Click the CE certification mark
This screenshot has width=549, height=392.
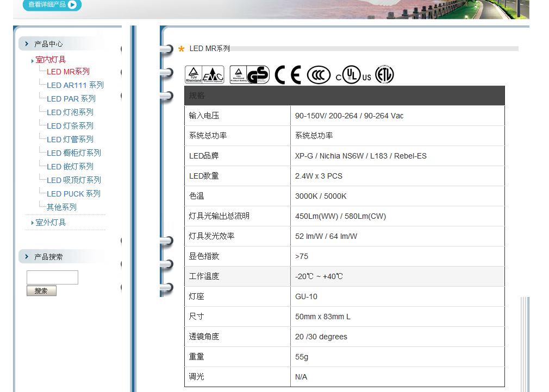click(288, 75)
